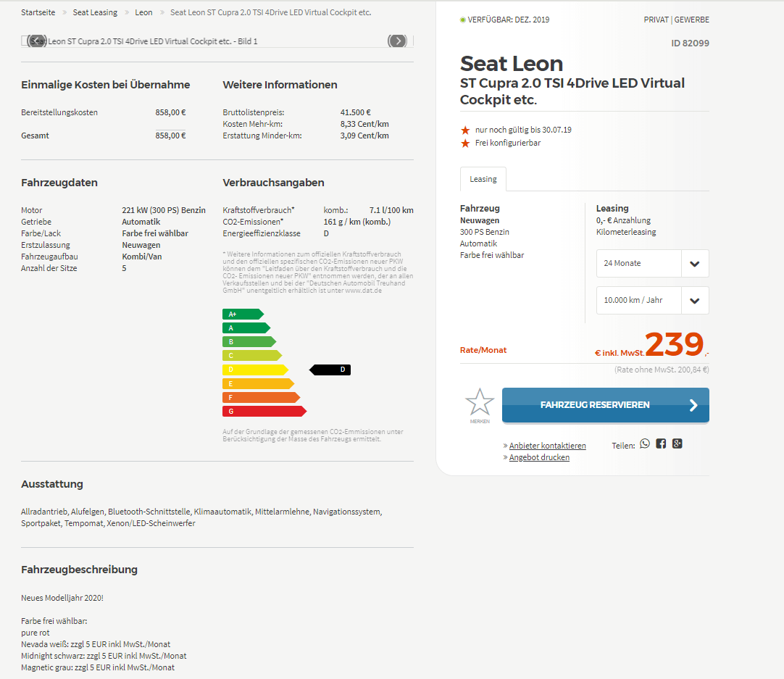This screenshot has height=679, width=784.
Task: Select the fuel consumption '7.1 l/100 km'
Action: pos(391,210)
